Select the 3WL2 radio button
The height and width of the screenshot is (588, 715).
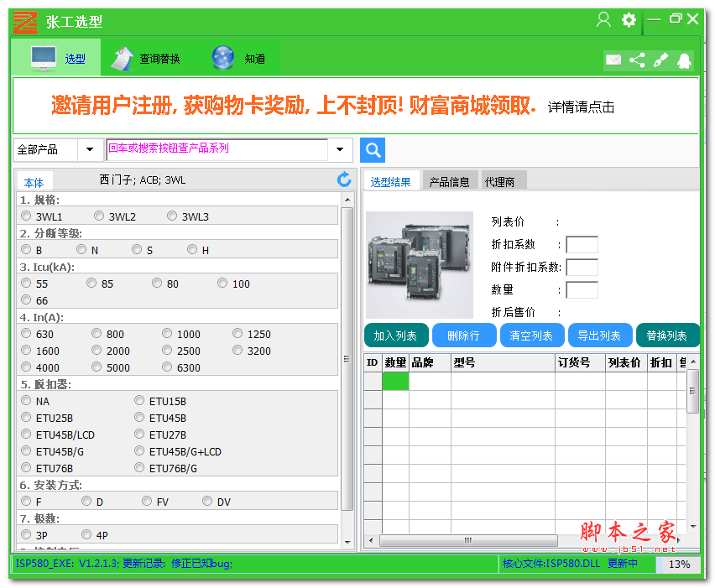[99, 216]
